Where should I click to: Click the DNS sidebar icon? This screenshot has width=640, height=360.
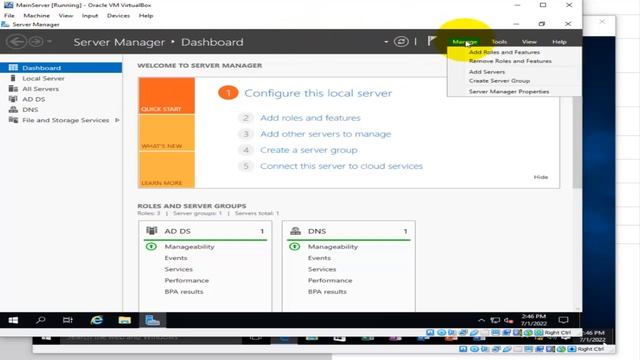point(13,109)
